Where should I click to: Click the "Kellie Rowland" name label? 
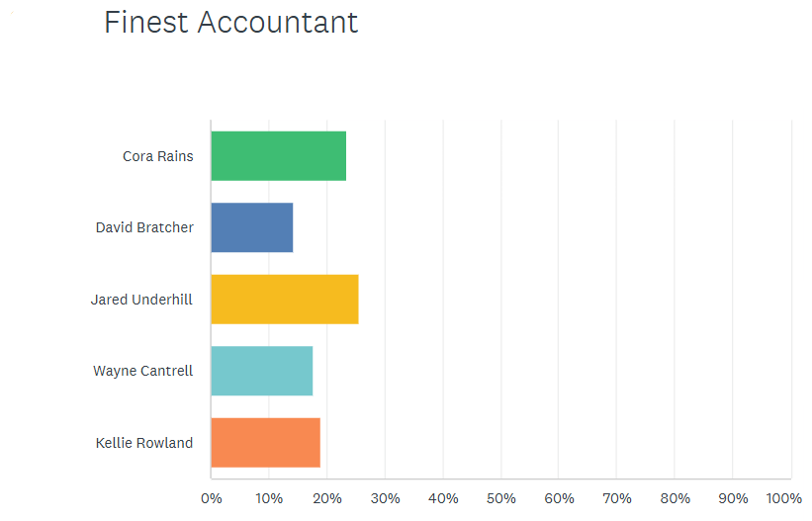pos(144,443)
